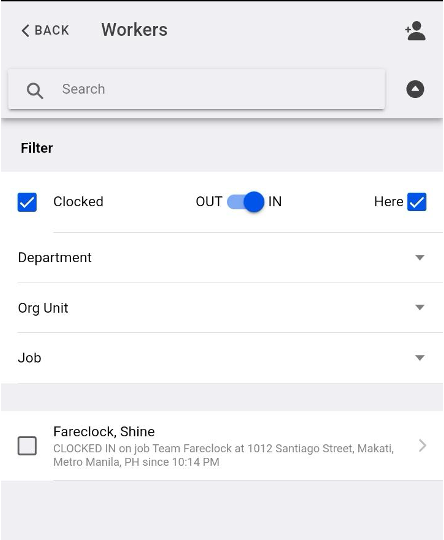The width and height of the screenshot is (444, 540).
Task: Open Shine Fareclock details chevron
Action: coord(422,446)
